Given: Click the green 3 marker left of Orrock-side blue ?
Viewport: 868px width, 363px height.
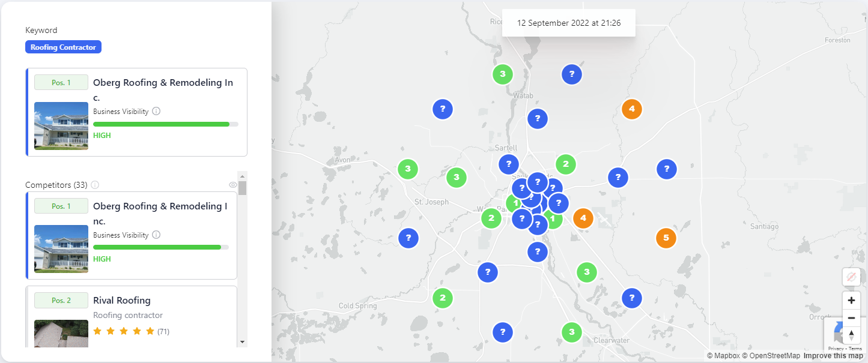Looking at the screenshot, I should coord(587,272).
